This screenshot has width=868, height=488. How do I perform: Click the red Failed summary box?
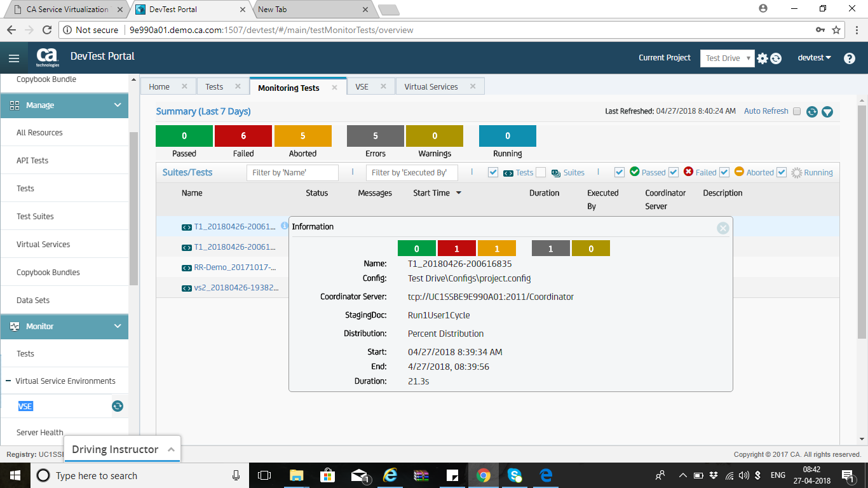click(243, 136)
